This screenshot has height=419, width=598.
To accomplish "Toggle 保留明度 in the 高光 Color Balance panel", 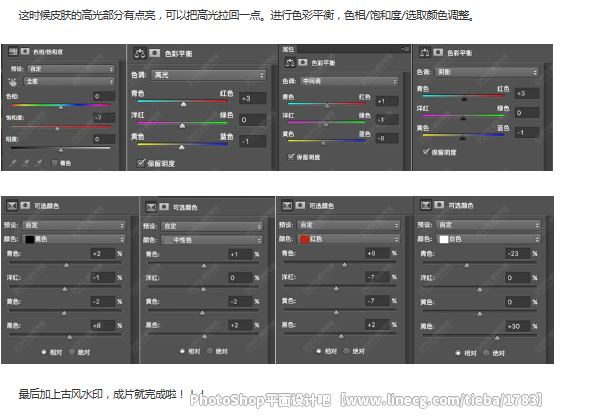I will coord(141,163).
